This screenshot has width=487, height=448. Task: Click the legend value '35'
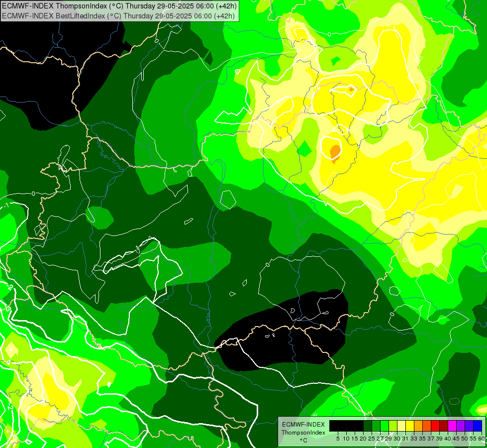point(422,439)
